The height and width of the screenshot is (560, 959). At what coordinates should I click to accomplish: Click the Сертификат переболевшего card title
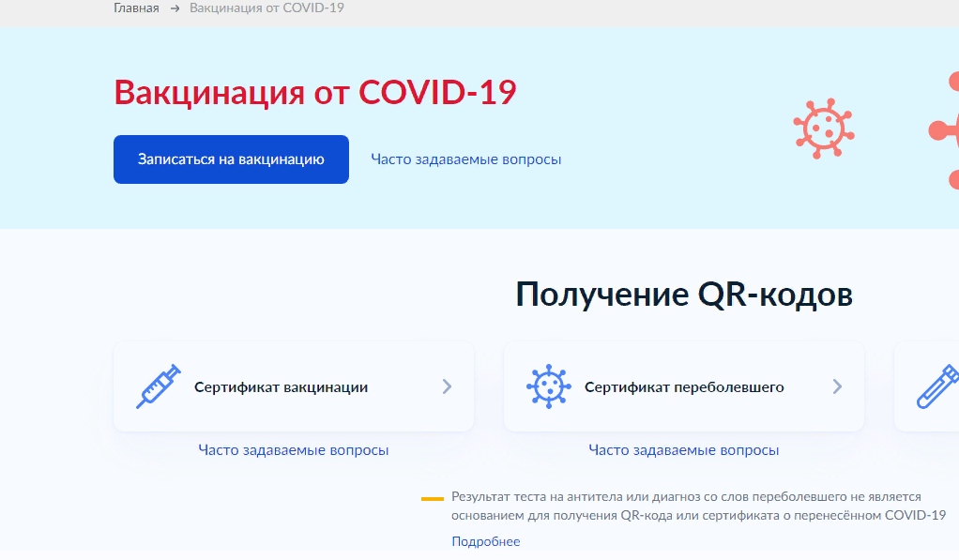684,386
